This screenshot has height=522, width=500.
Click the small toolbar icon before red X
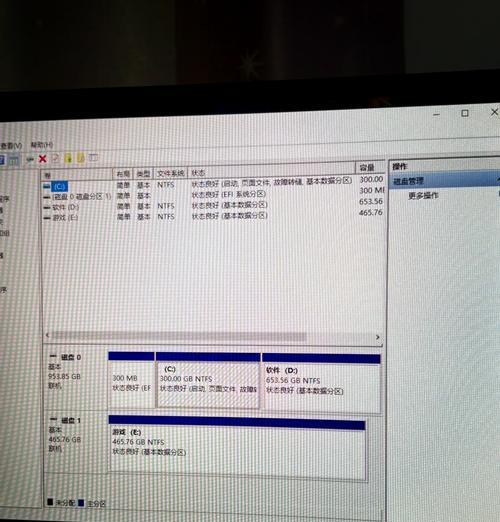pos(30,159)
